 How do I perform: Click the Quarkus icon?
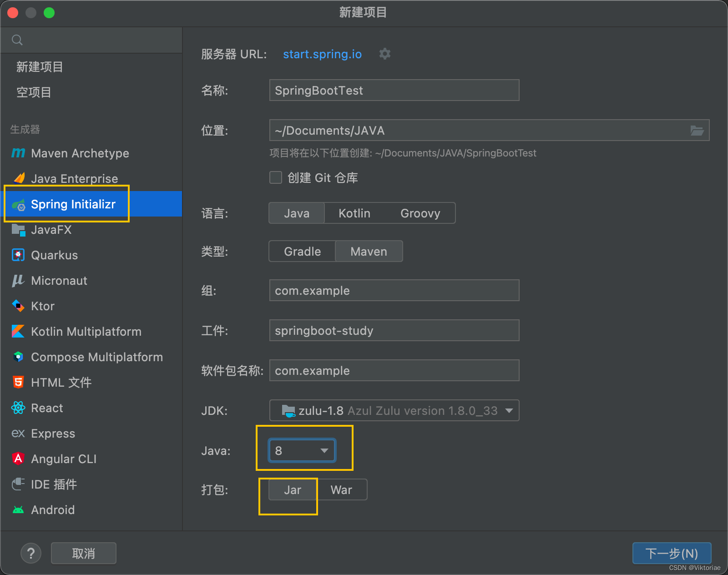(18, 255)
